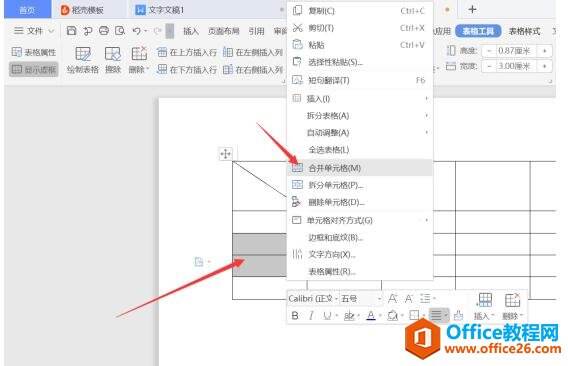
Task: Toggle Italic in mini toolbar
Action: [311, 316]
